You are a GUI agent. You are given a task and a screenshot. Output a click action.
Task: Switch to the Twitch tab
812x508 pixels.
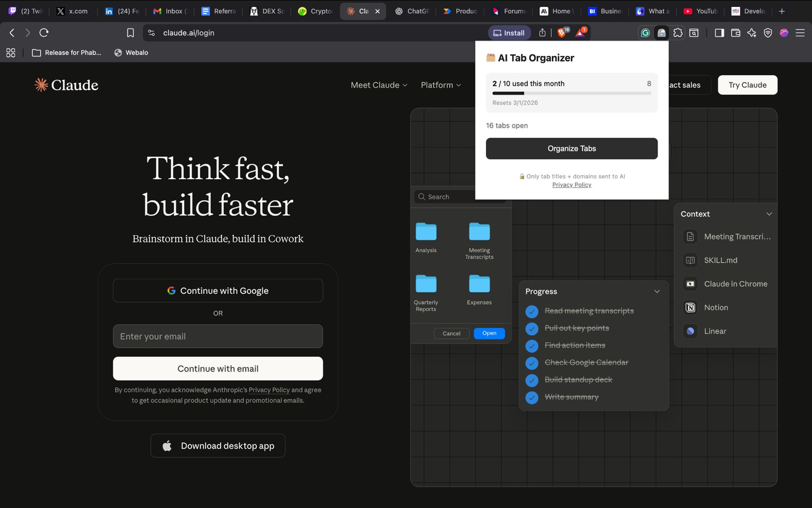pos(26,11)
